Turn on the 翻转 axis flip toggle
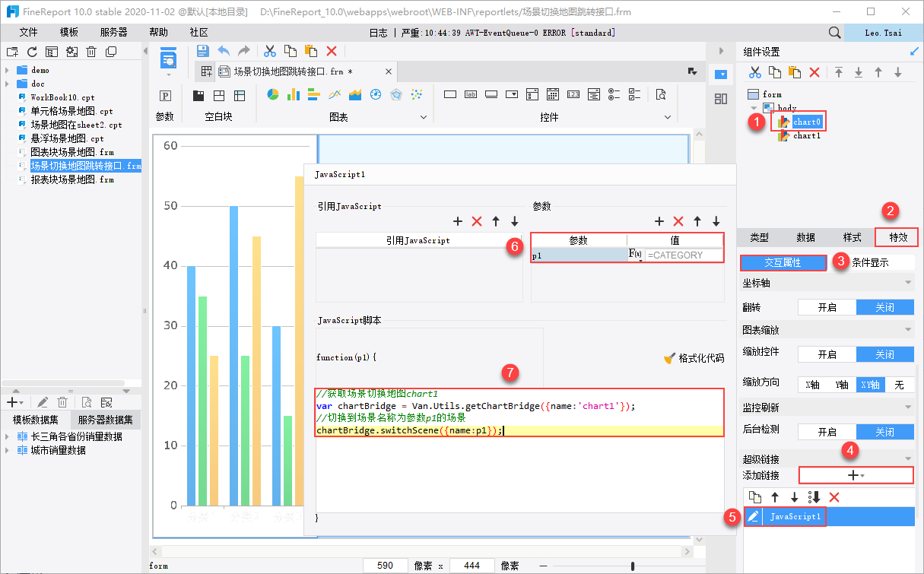 tap(827, 307)
